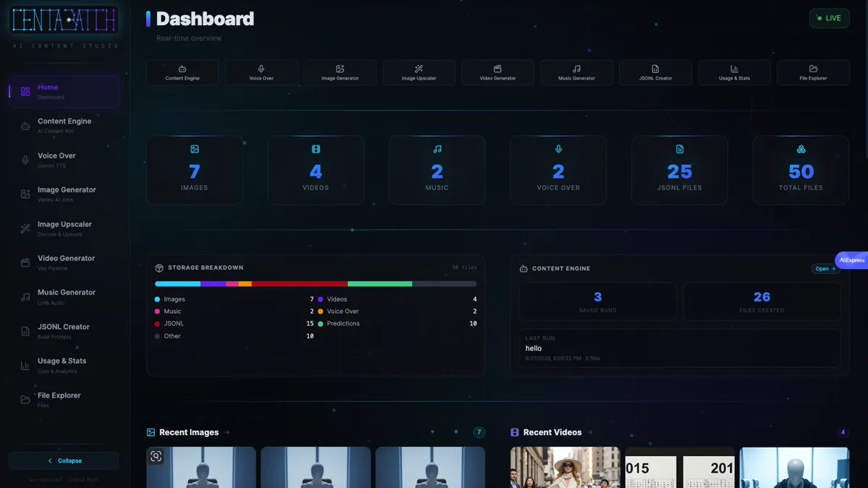The height and width of the screenshot is (488, 868).
Task: Click Usage & Stats sidebar icon
Action: [25, 366]
